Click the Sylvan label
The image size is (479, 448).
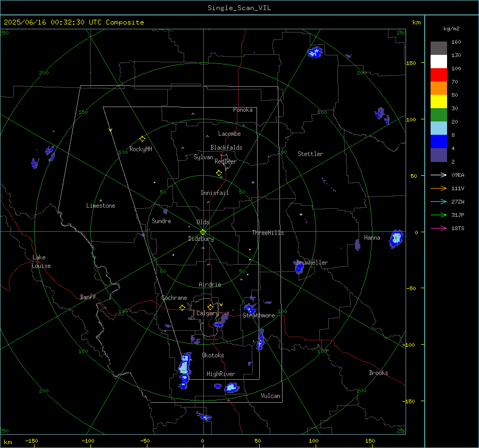click(x=203, y=158)
